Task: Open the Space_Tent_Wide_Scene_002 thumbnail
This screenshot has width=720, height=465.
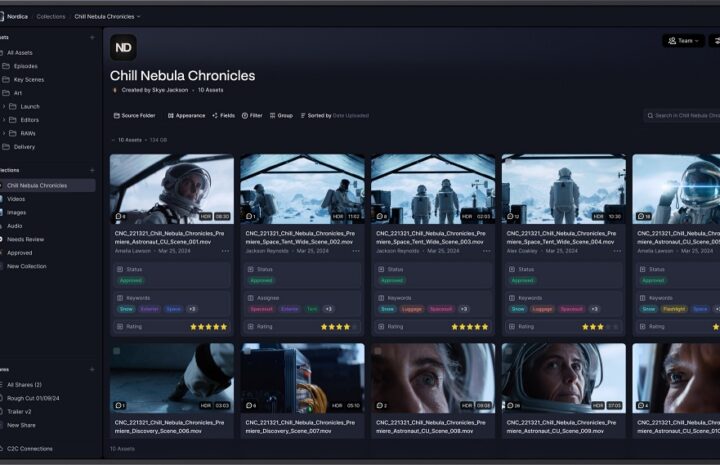Action: tap(303, 189)
